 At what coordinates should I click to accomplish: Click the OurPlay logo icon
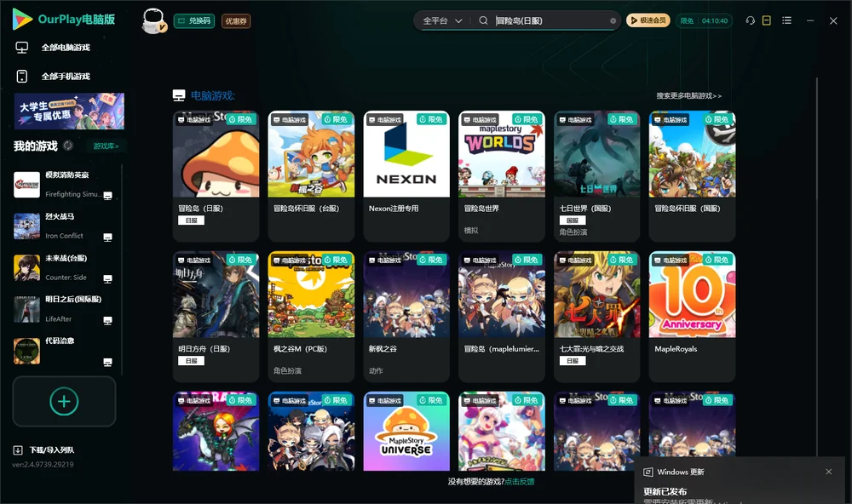22,20
